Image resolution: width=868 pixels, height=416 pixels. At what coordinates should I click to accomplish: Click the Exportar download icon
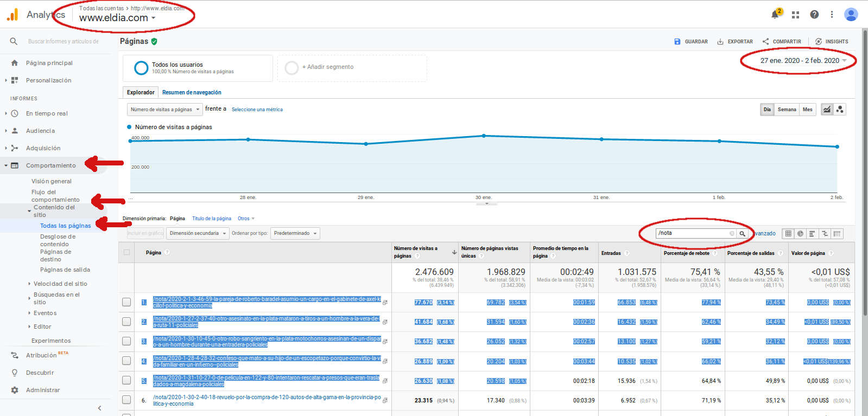point(720,42)
